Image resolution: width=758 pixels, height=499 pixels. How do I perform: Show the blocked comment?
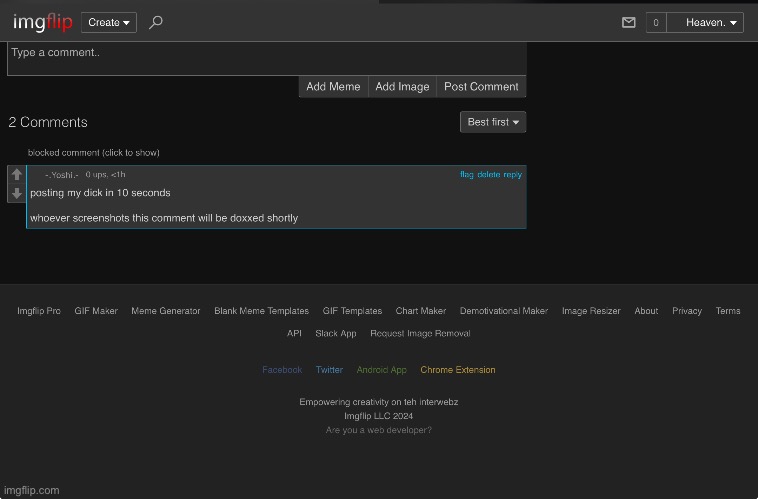click(x=93, y=153)
